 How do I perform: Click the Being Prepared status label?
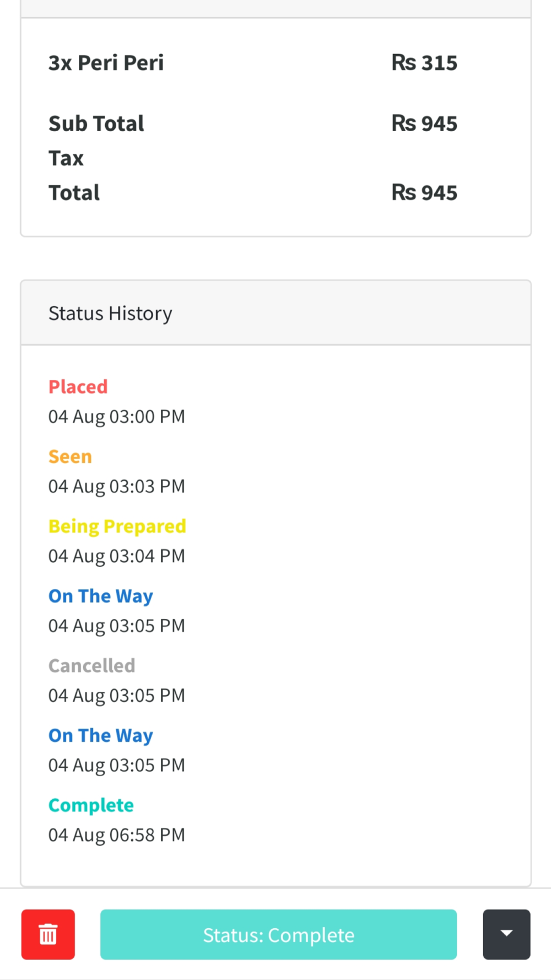[117, 526]
